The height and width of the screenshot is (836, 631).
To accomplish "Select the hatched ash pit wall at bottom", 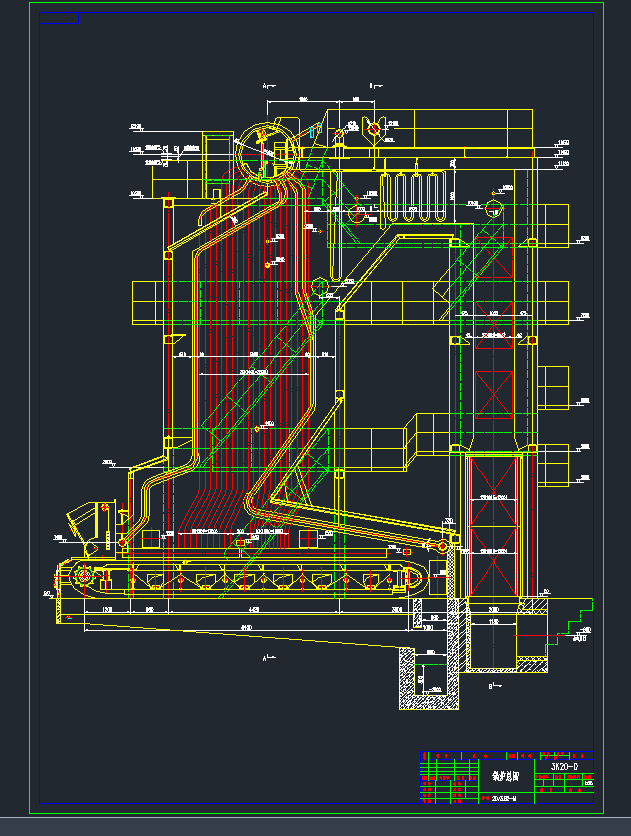I will point(408,678).
